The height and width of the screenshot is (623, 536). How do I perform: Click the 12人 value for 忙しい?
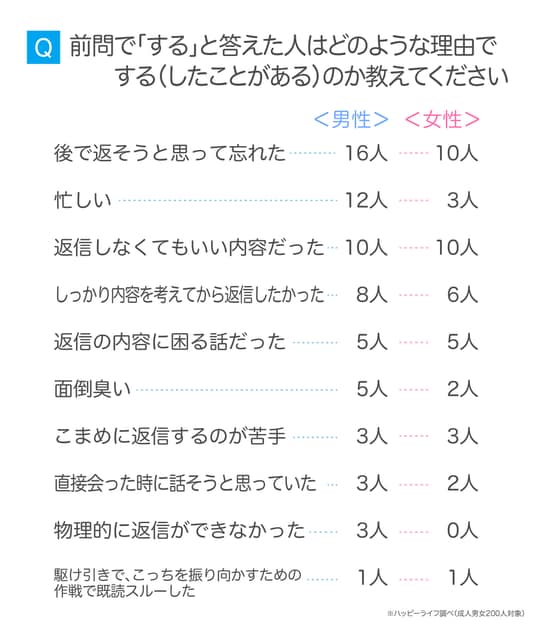(x=366, y=200)
